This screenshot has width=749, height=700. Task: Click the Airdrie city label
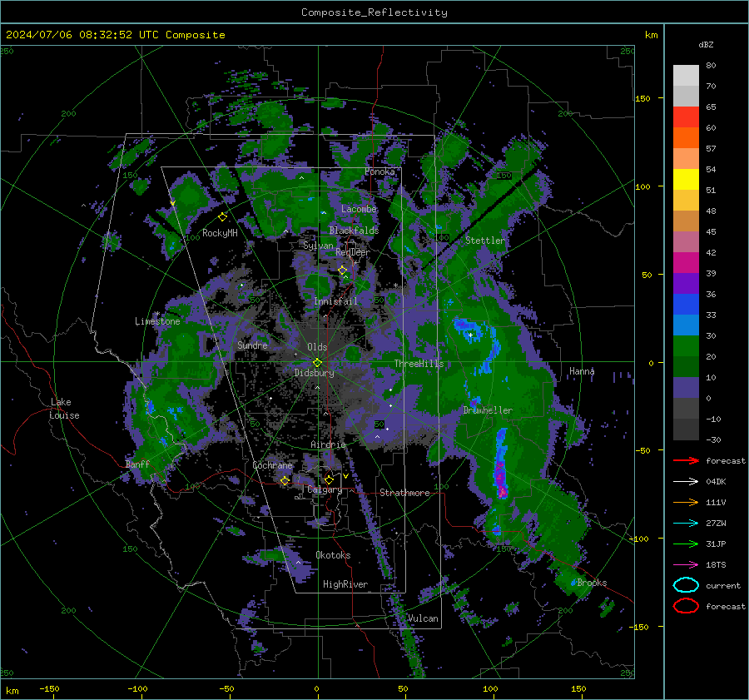(x=328, y=444)
